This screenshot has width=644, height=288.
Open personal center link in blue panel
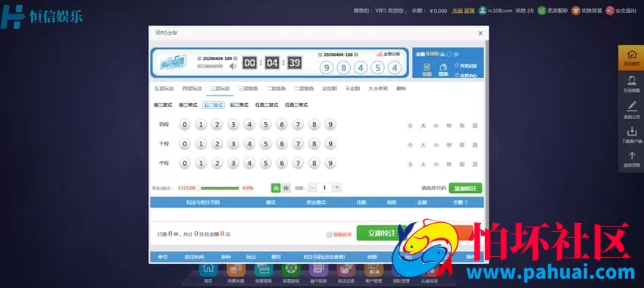(466, 76)
